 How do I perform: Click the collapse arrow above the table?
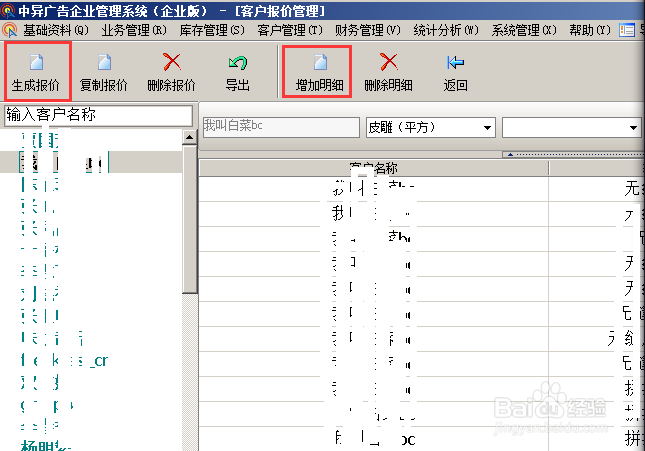[510, 155]
